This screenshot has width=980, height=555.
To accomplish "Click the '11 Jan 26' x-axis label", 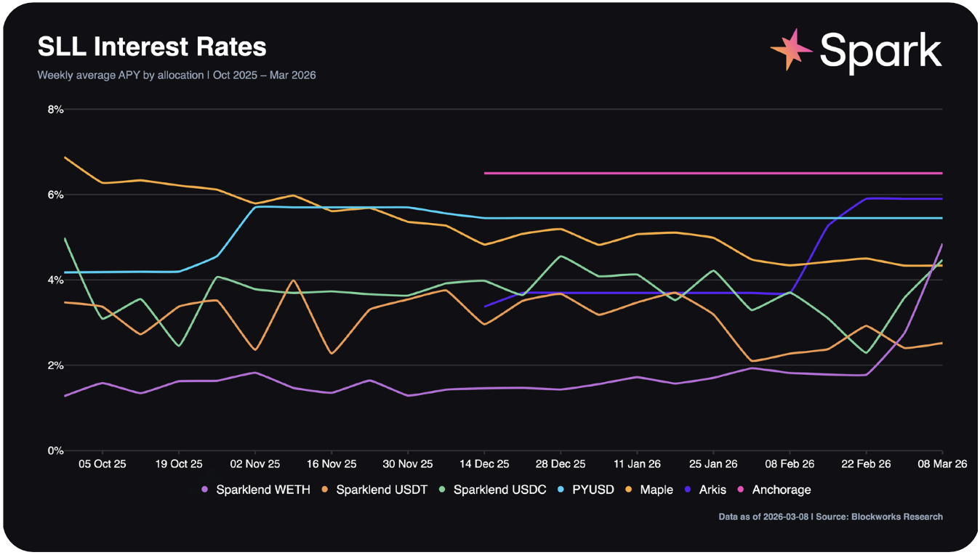I will coord(637,463).
